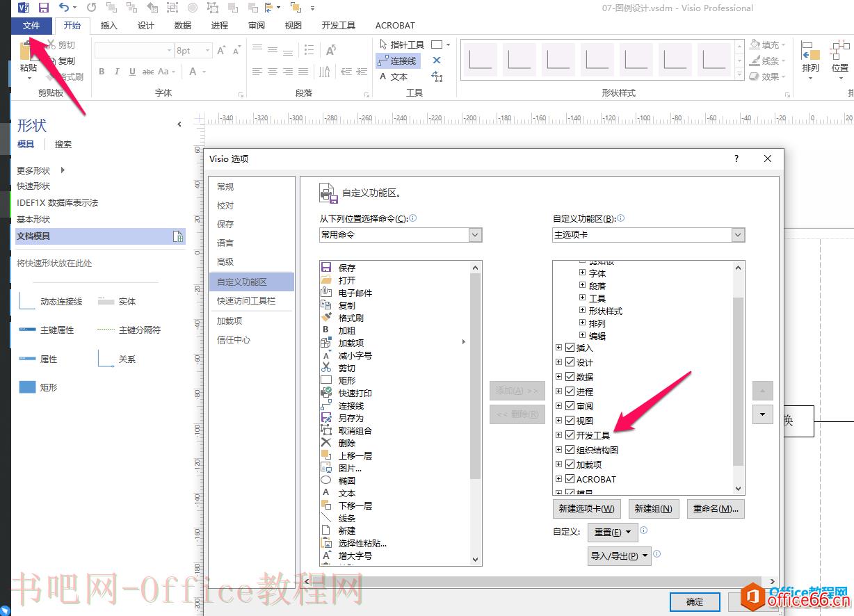Select the text block tool icon
This screenshot has height=616, width=854.
(x=437, y=77)
